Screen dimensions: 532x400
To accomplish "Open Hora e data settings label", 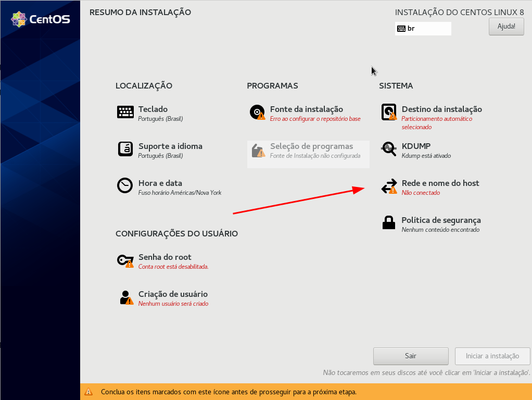I will point(160,183).
